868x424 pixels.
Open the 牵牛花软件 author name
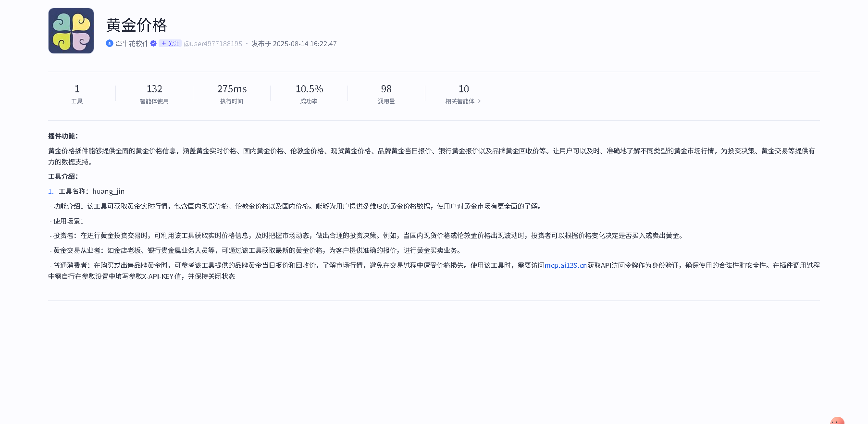click(x=132, y=43)
